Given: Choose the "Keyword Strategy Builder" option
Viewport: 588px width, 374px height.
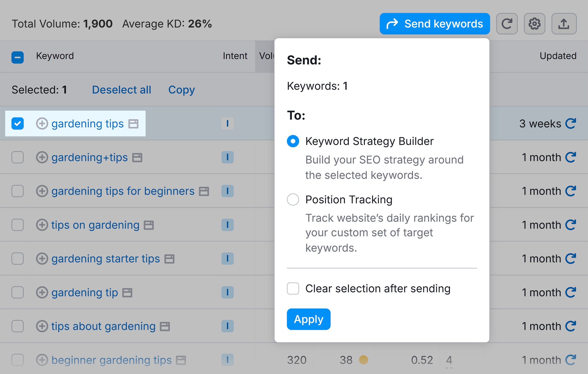Looking at the screenshot, I should coord(293,141).
